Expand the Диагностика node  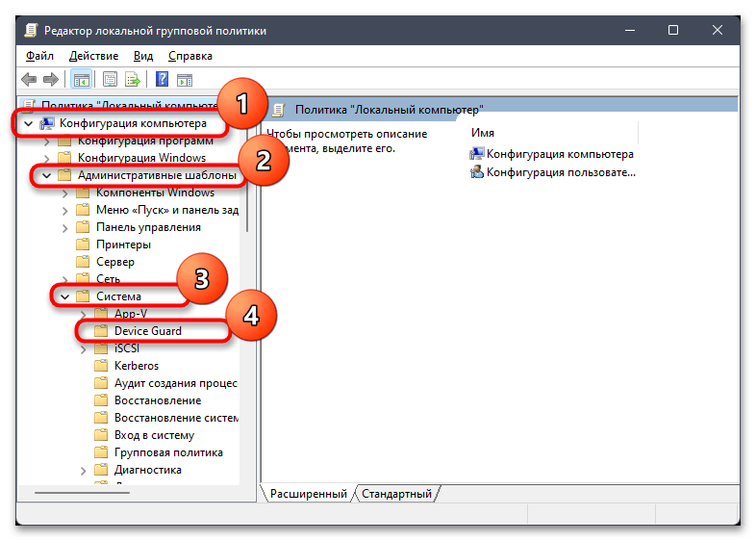pyautogui.click(x=84, y=471)
